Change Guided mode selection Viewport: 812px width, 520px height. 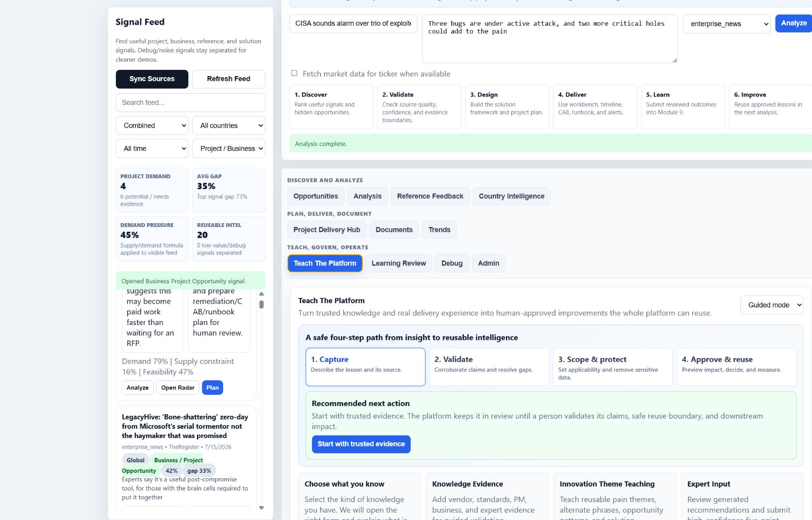[772, 305]
